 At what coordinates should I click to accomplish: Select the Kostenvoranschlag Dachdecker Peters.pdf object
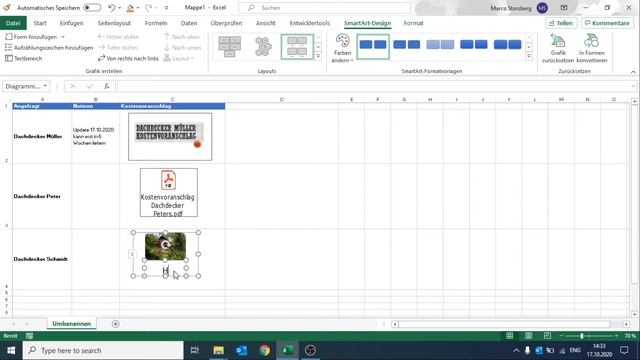[x=169, y=192]
